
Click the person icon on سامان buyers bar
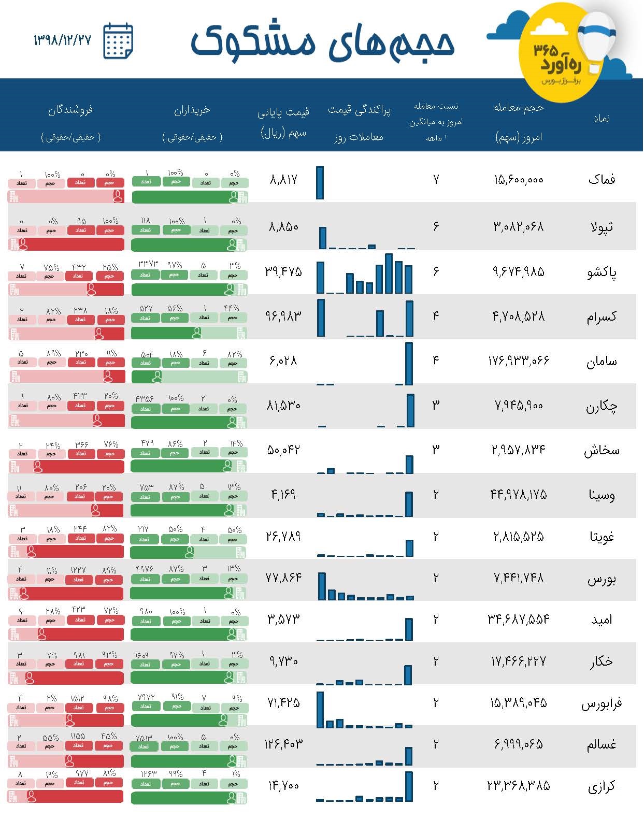(156, 377)
